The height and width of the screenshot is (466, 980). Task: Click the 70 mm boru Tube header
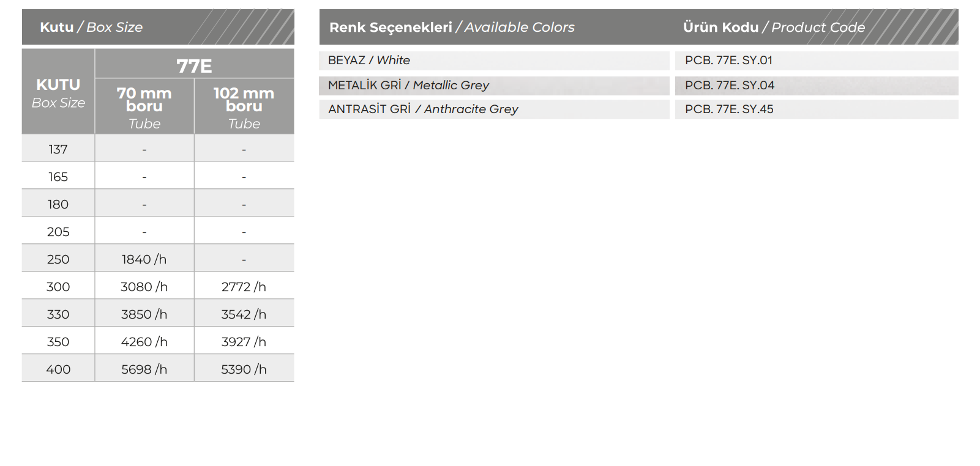(x=144, y=106)
